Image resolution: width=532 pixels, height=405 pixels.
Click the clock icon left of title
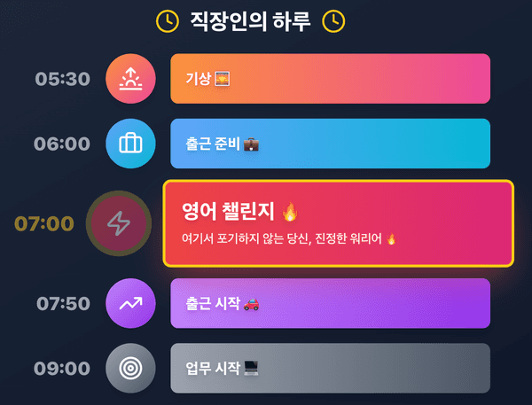[x=167, y=20]
